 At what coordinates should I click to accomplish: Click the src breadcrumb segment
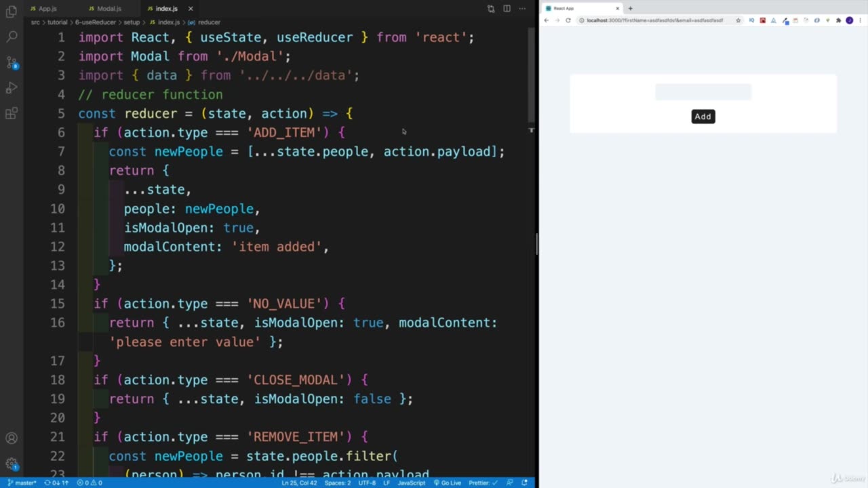point(35,22)
